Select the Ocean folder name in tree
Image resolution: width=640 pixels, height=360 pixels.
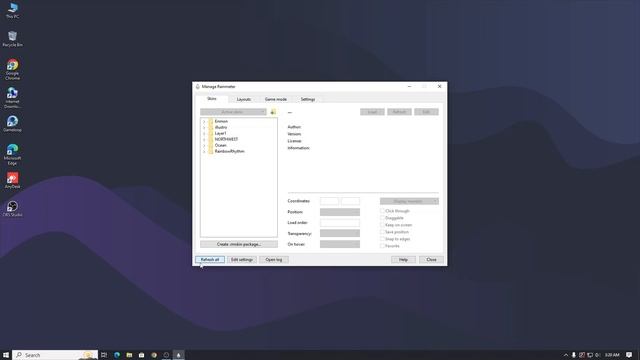[220, 145]
